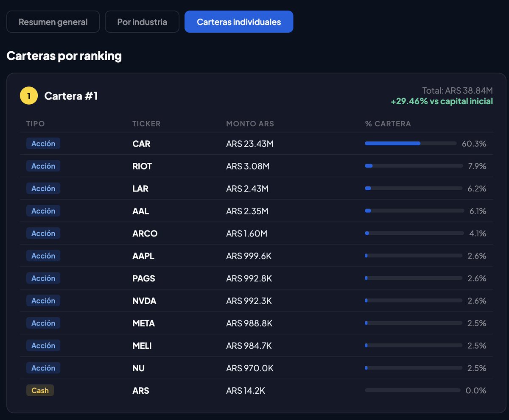This screenshot has height=420, width=509.
Task: Click the ARS 970.0K amount
Action: [250, 368]
